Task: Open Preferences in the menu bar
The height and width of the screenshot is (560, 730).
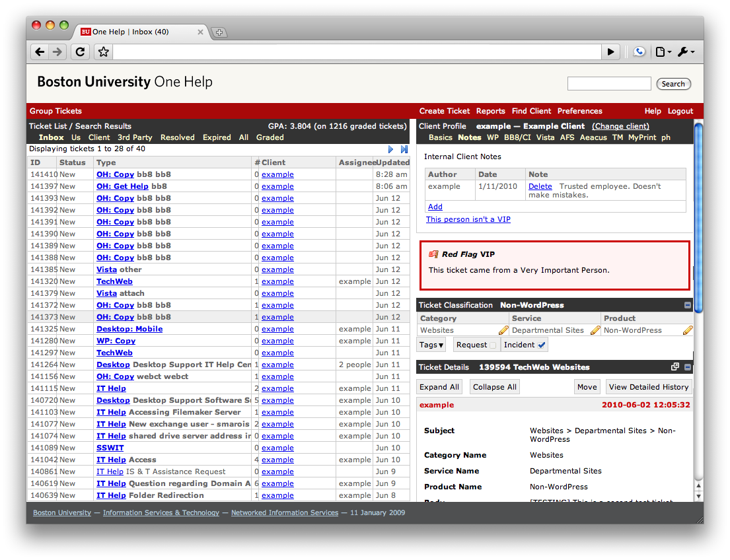Action: pos(579,111)
